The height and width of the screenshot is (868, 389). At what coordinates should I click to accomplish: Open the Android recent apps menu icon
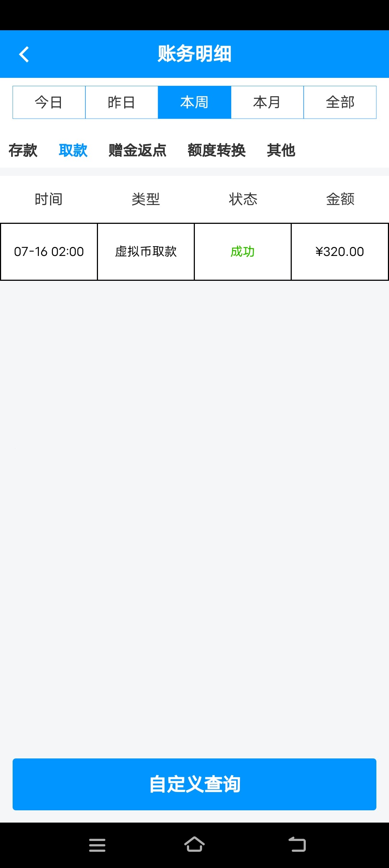click(x=97, y=845)
